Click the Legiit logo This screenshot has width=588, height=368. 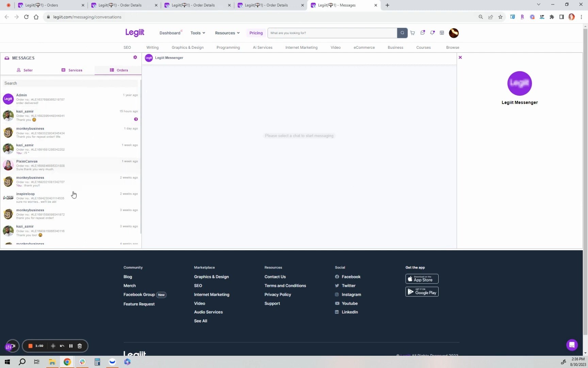click(134, 33)
